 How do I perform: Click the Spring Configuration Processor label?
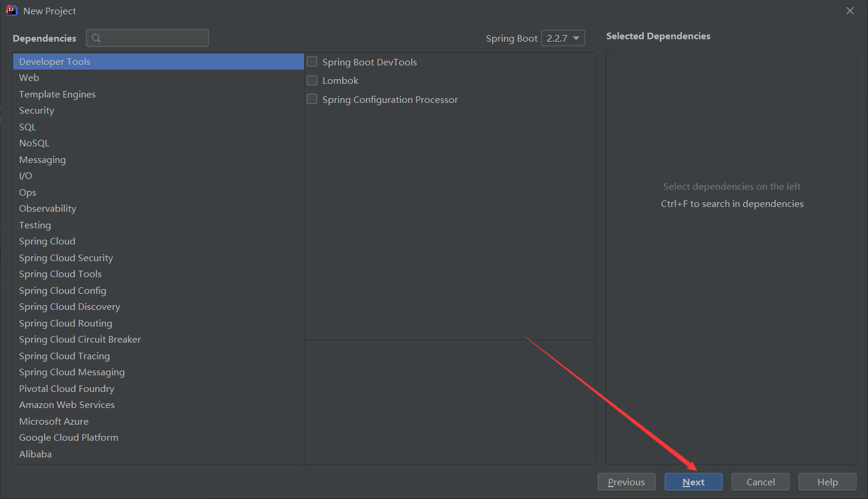(390, 99)
